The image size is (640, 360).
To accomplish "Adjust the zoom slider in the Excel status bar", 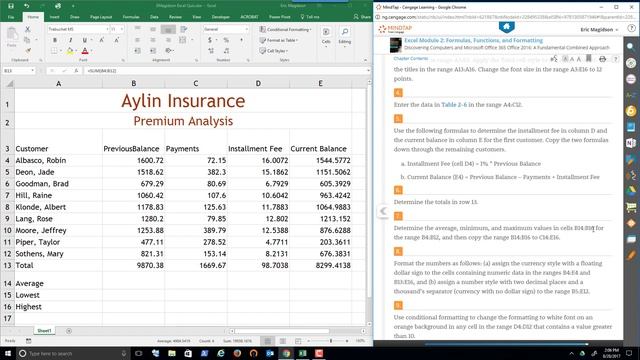I will pyautogui.click(x=331, y=341).
